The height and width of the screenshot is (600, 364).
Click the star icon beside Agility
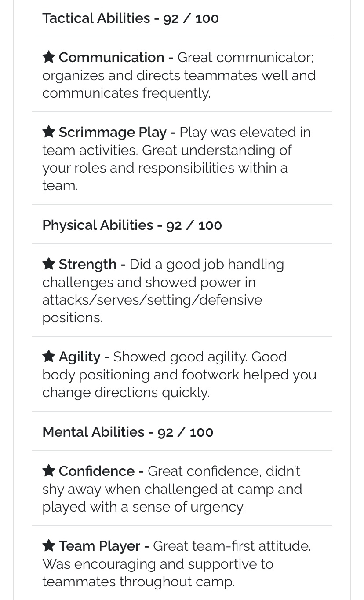point(48,356)
